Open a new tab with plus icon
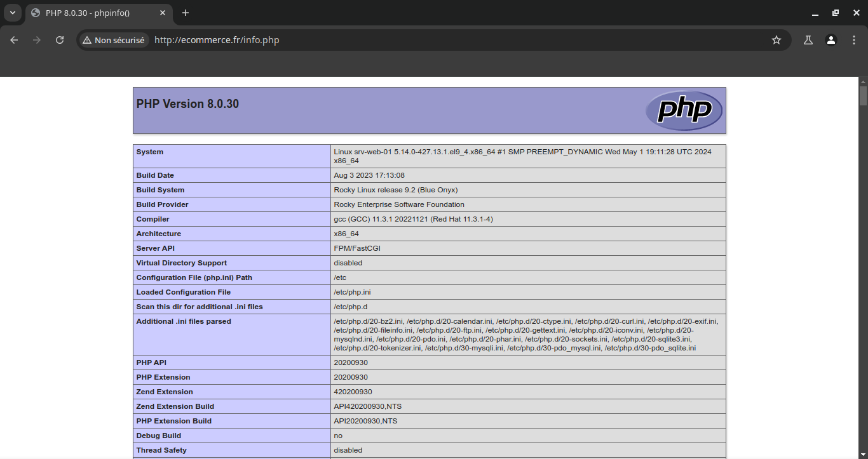The image size is (868, 459). [186, 13]
